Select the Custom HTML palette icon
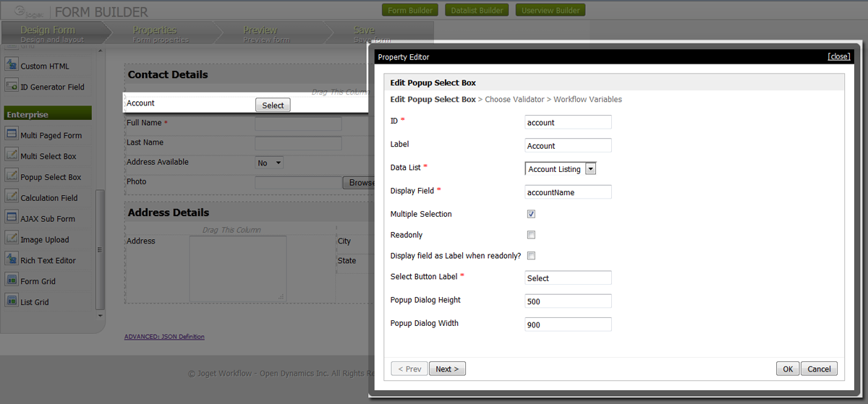Viewport: 868px width, 404px height. [x=12, y=66]
